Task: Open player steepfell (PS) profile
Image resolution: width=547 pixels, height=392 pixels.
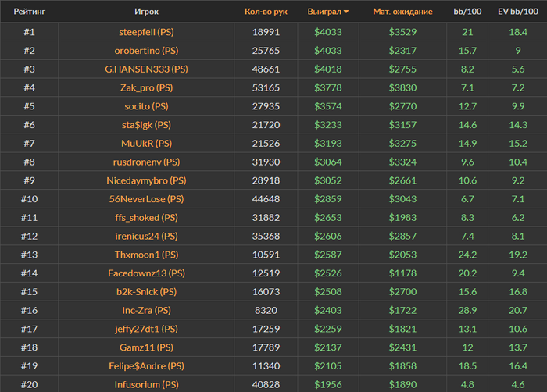Action: 146,31
